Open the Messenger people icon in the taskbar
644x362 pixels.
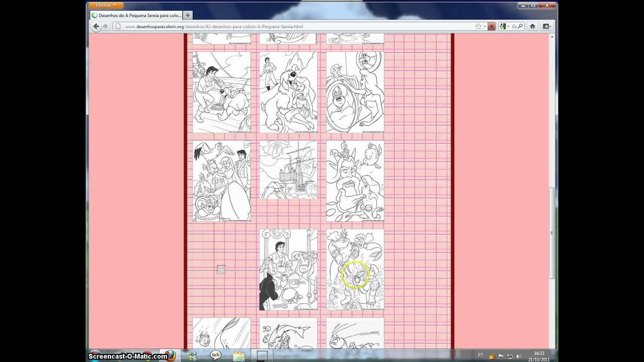(193, 355)
